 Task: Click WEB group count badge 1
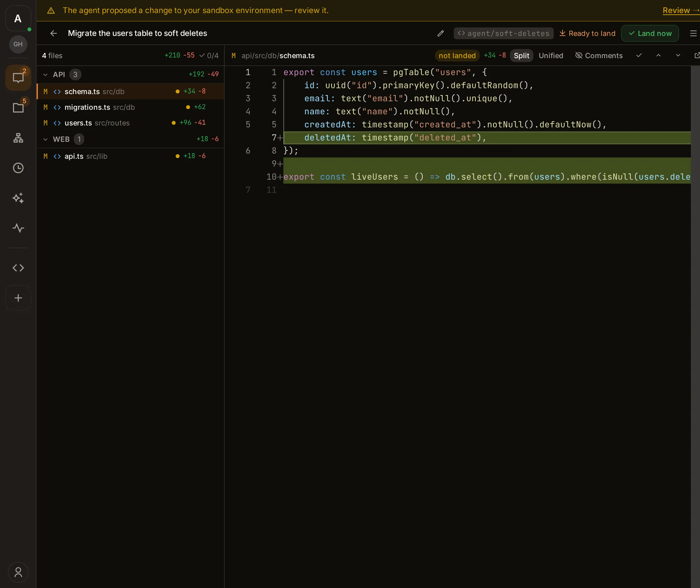click(x=79, y=139)
